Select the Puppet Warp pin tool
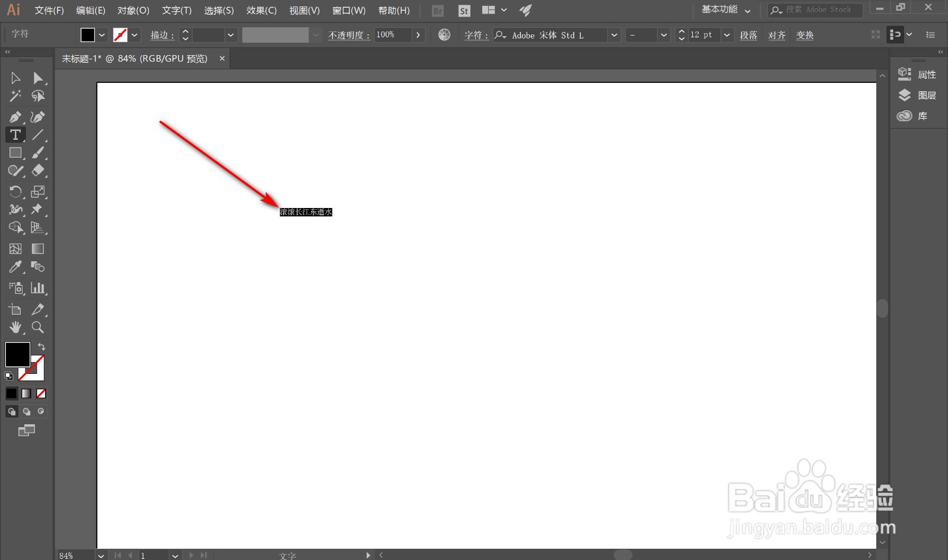 38,209
